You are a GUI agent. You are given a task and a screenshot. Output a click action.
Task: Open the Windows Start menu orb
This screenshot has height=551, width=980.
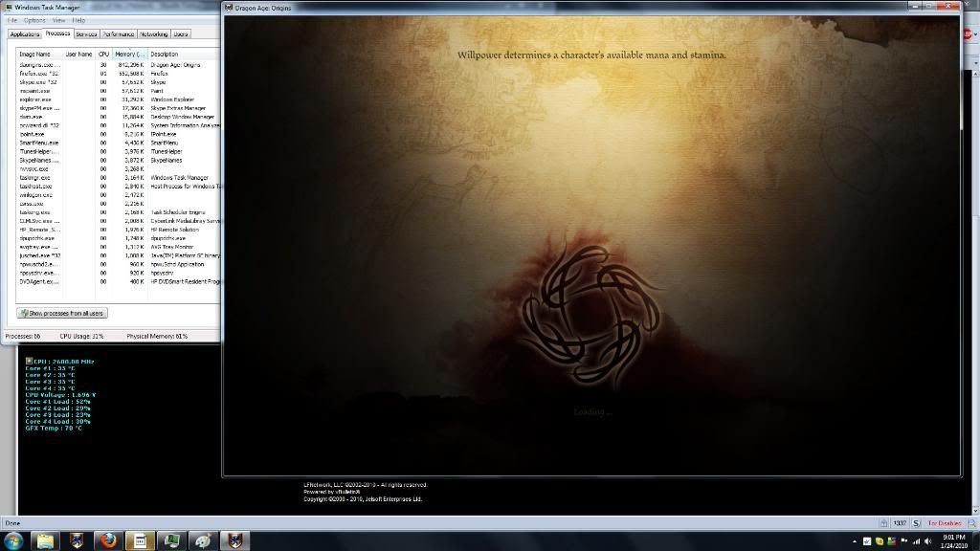14,540
